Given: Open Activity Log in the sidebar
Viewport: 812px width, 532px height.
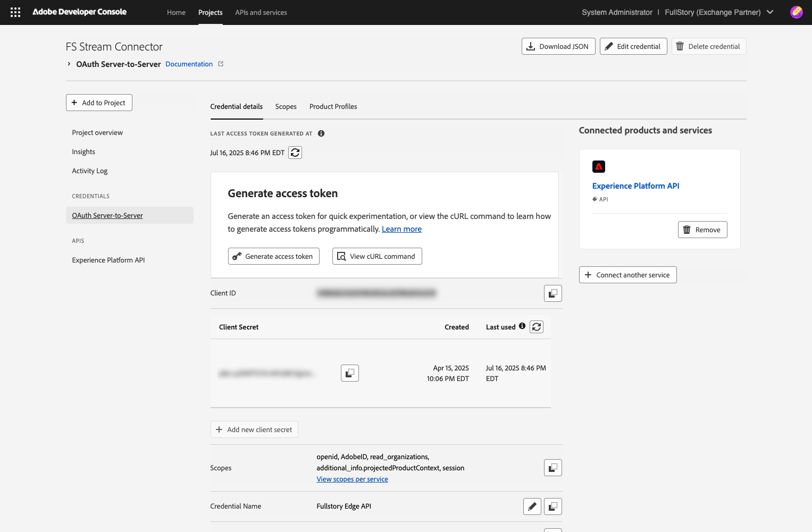Looking at the screenshot, I should (x=90, y=171).
